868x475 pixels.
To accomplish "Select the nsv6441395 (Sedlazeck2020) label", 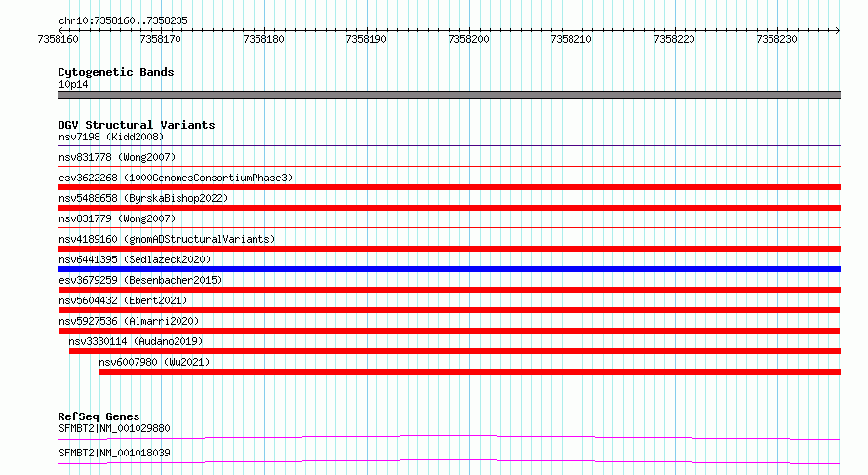I will 135,259.
